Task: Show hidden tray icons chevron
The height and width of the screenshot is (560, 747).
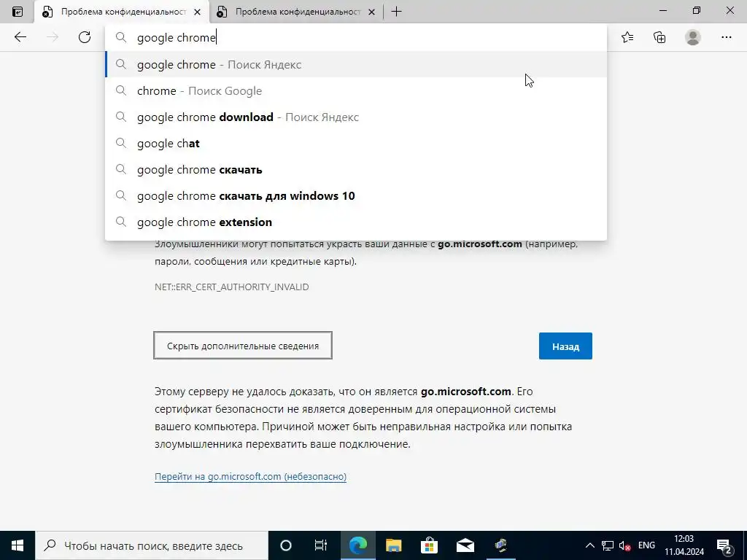Action: pyautogui.click(x=589, y=545)
